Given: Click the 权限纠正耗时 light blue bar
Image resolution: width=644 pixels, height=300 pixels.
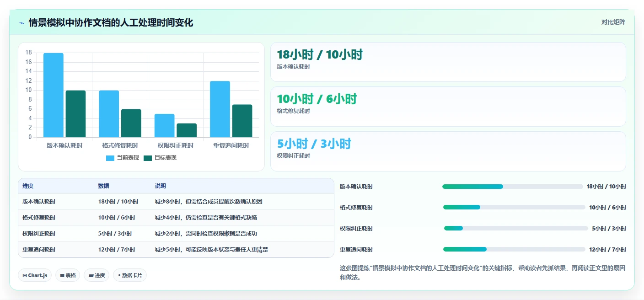Looking at the screenshot, I should tap(165, 125).
